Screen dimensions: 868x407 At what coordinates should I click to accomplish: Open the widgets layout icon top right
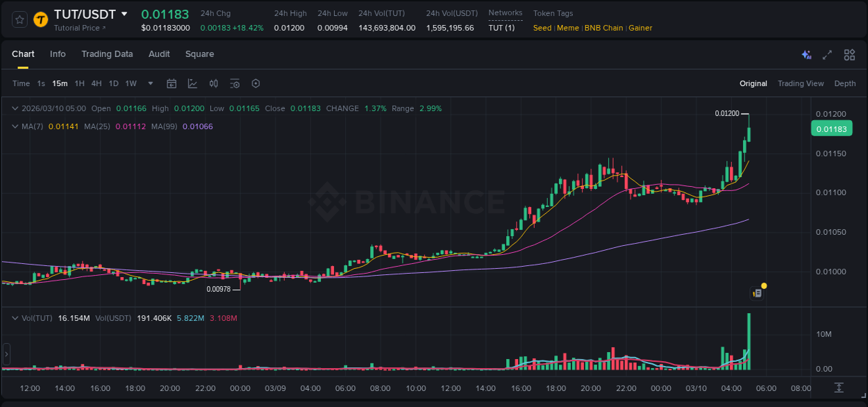pos(849,54)
